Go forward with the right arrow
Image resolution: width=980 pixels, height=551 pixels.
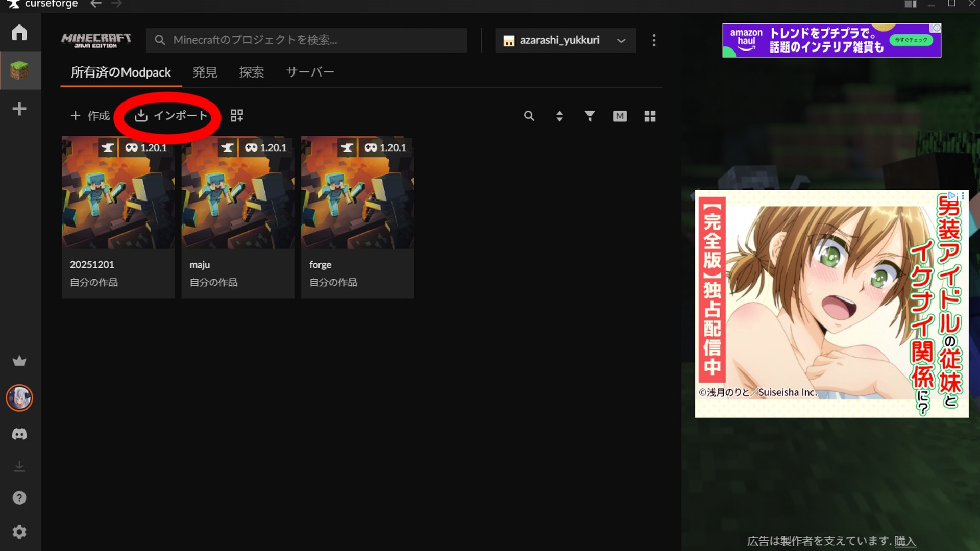point(116,4)
